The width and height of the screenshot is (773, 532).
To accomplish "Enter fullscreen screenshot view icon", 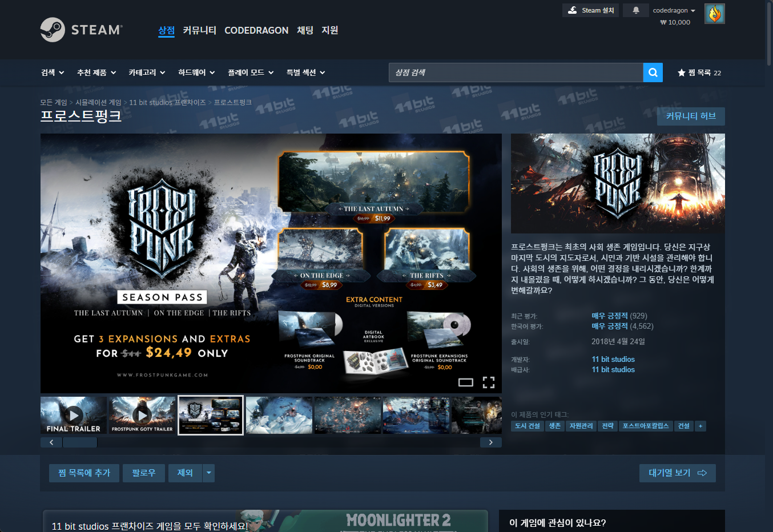I will point(489,382).
